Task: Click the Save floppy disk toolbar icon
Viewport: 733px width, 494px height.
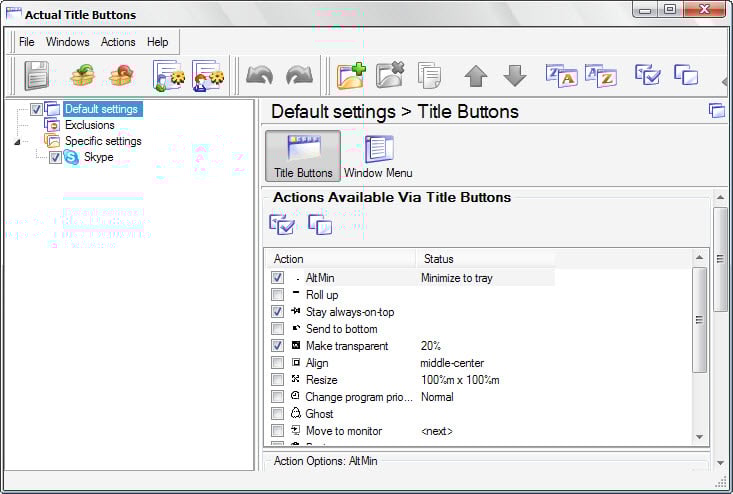Action: [37, 75]
